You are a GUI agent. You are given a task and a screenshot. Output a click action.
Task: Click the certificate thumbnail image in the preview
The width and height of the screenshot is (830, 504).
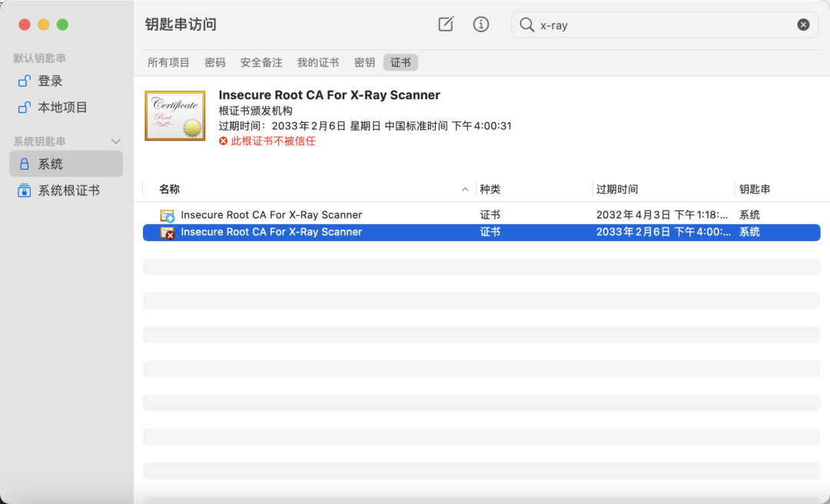point(174,116)
